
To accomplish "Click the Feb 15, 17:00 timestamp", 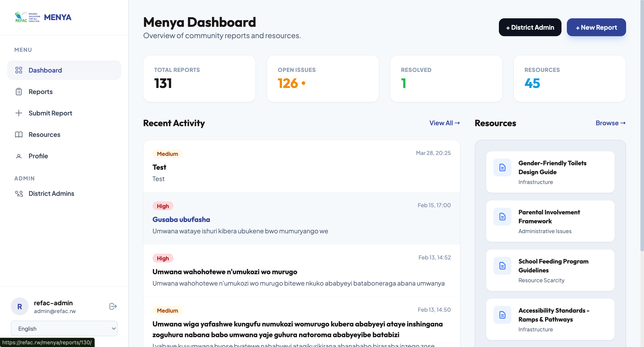I will pyautogui.click(x=434, y=205).
